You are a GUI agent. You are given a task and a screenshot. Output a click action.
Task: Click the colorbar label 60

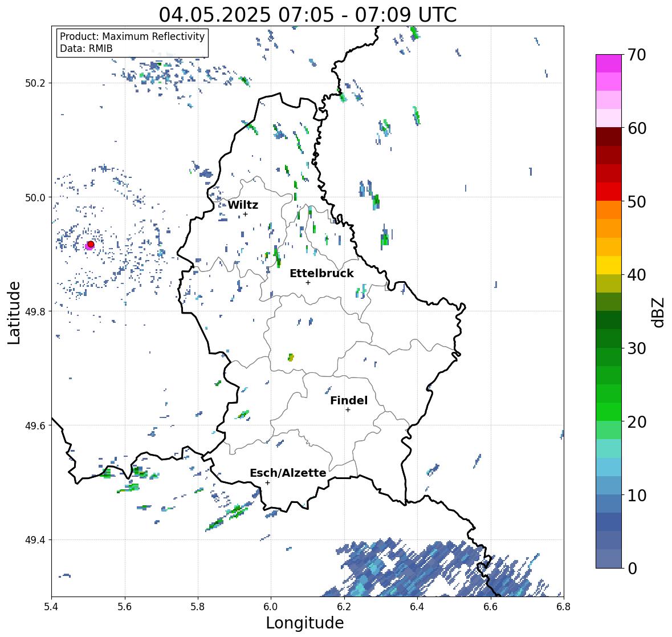[x=637, y=128]
